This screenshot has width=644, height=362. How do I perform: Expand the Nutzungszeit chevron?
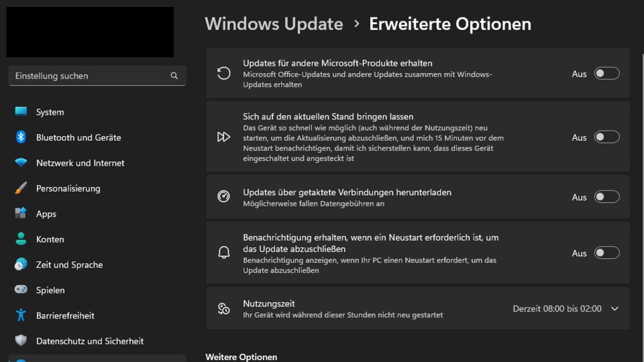click(614, 308)
